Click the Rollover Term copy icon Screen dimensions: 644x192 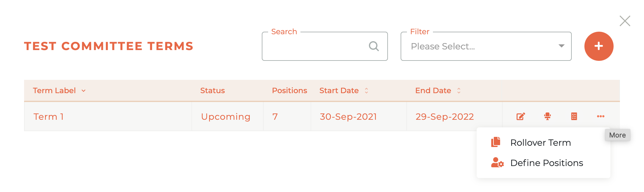(496, 142)
